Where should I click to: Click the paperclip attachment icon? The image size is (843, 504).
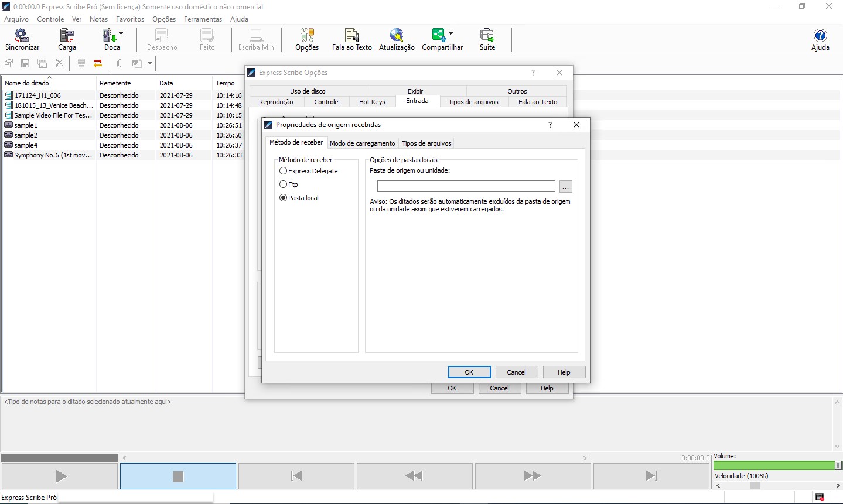point(119,63)
